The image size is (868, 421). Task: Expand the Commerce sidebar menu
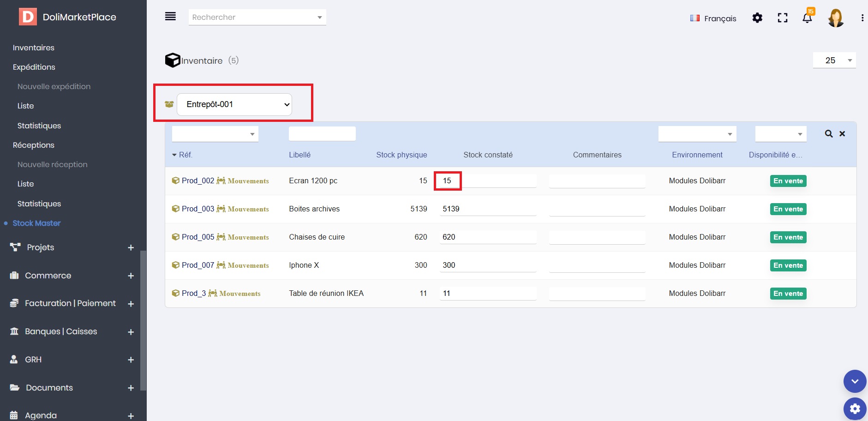tap(131, 276)
